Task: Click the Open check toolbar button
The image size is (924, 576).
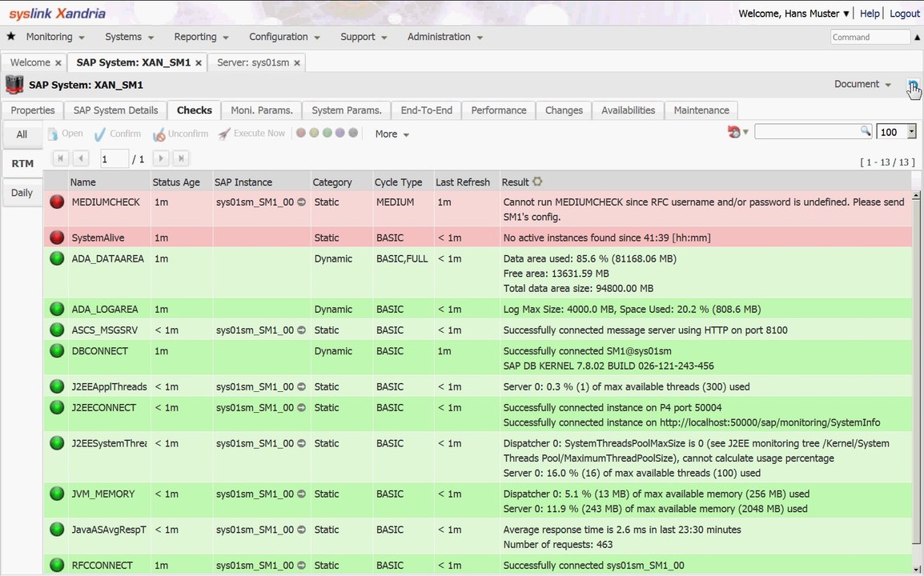Action: (x=66, y=134)
